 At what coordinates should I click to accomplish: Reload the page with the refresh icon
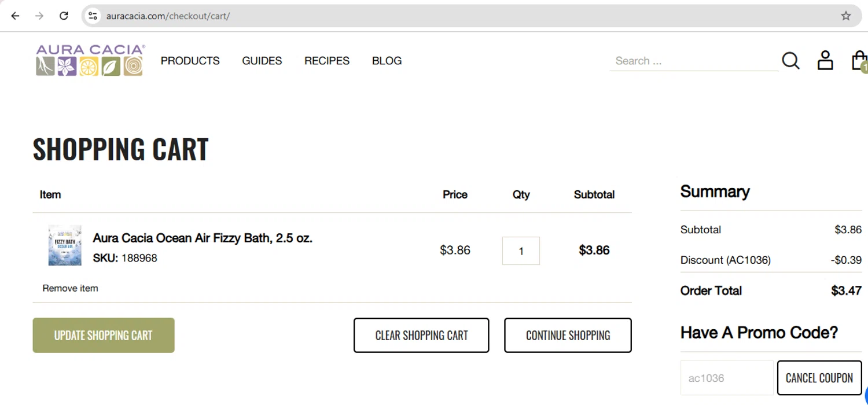pos(64,16)
